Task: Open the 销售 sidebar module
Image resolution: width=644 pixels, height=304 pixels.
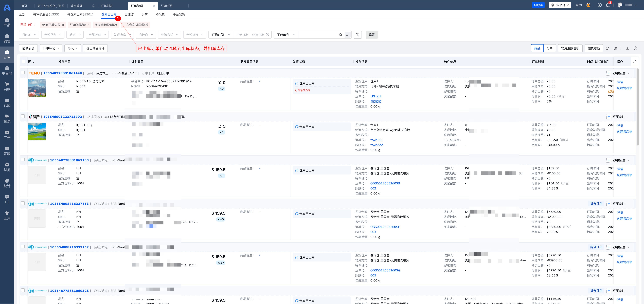Action: [x=7, y=38]
